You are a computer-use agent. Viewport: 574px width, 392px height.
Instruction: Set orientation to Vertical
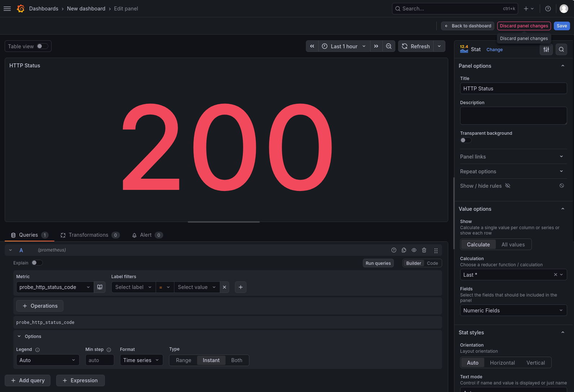click(x=535, y=362)
